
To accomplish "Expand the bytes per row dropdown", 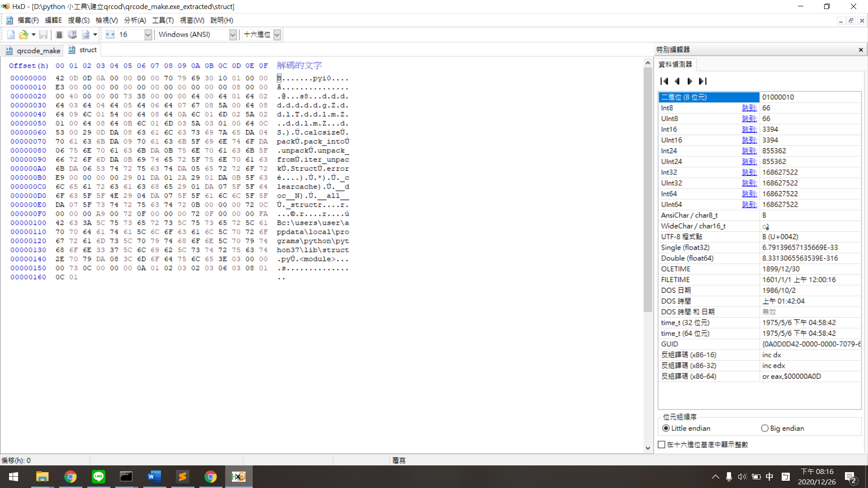I will pos(148,35).
